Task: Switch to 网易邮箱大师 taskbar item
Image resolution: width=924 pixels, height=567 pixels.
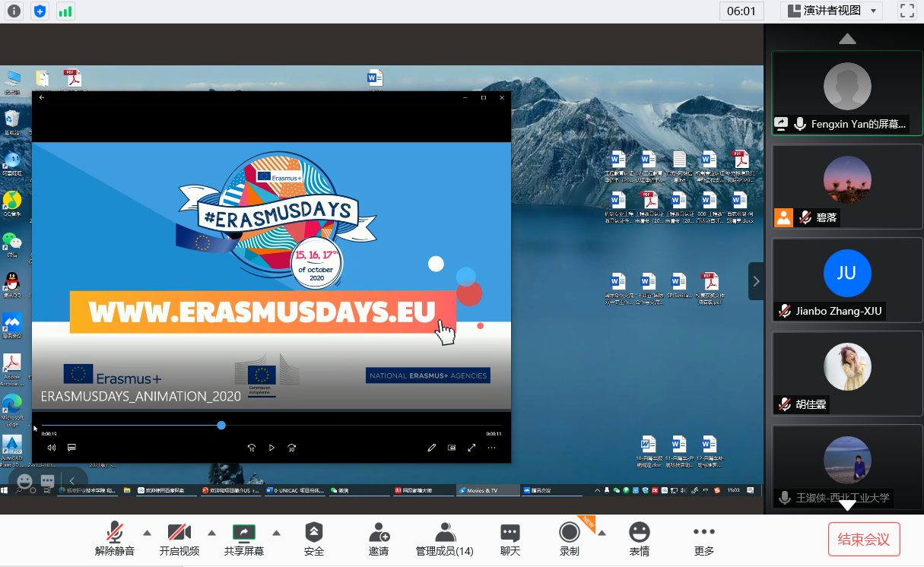Action: [x=422, y=490]
